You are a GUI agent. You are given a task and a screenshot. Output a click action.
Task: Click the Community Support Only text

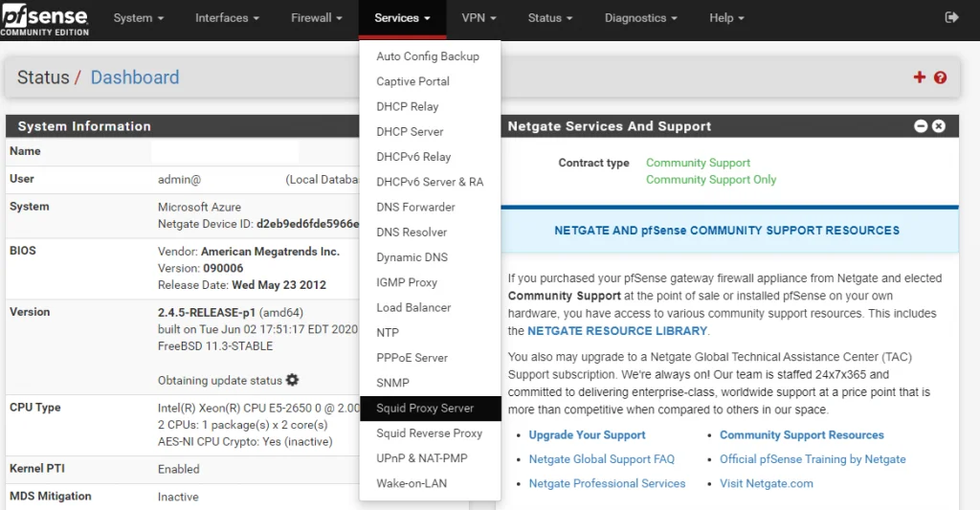711,179
